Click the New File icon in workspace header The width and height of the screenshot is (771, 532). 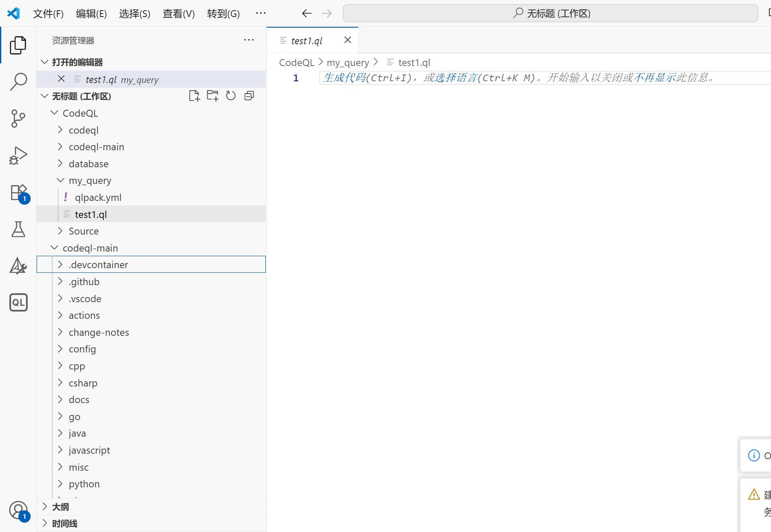[194, 96]
